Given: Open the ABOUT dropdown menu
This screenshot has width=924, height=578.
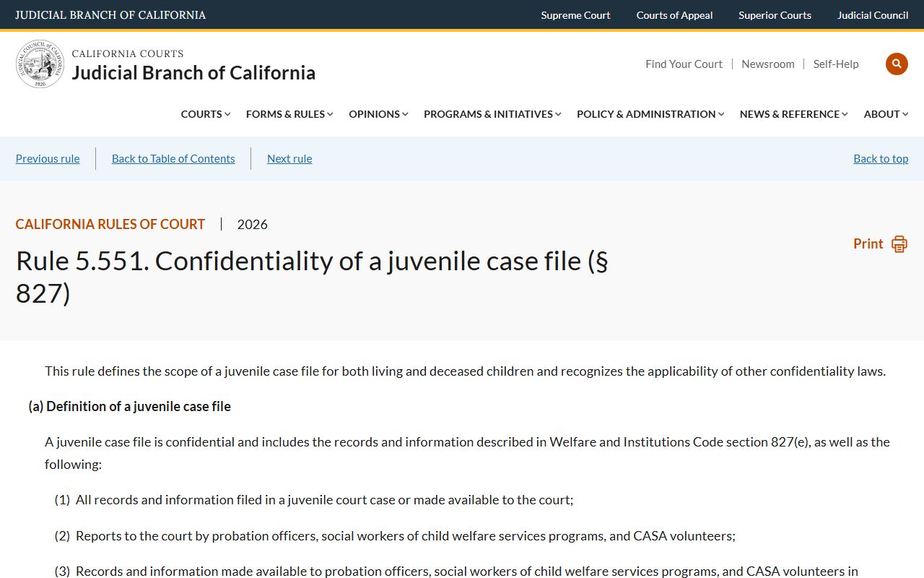Looking at the screenshot, I should tap(886, 114).
